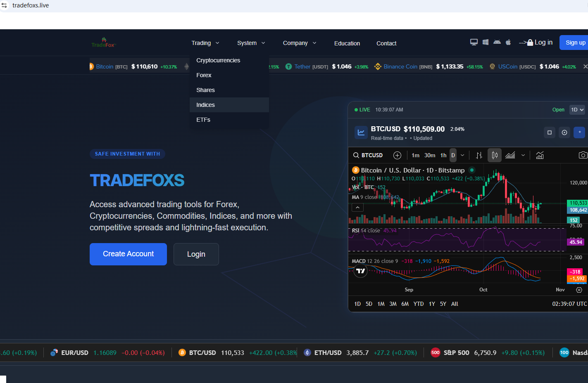Click the Android platform icon
588x383 pixels.
[497, 42]
